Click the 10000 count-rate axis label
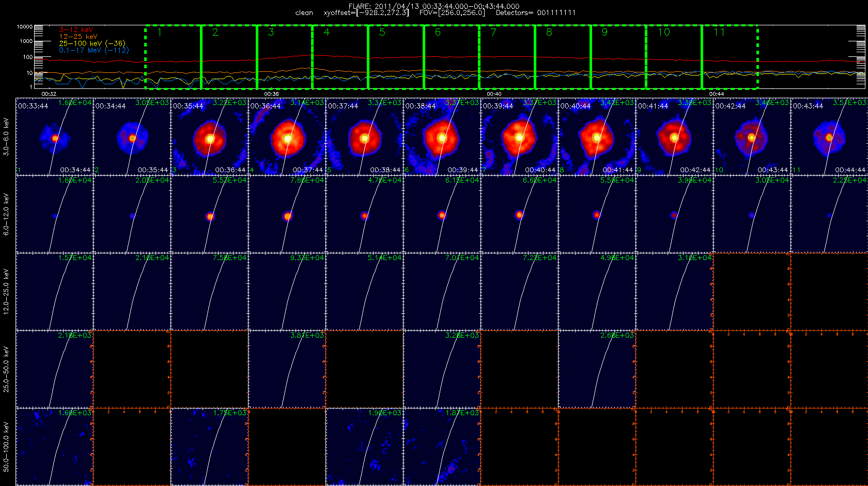This screenshot has width=868, height=486. (x=24, y=26)
